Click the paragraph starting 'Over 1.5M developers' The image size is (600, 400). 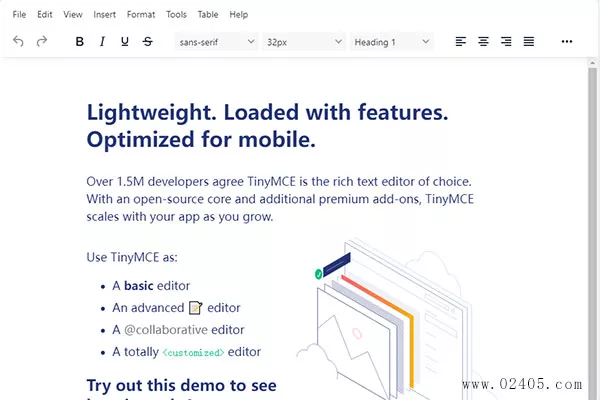pyautogui.click(x=280, y=199)
